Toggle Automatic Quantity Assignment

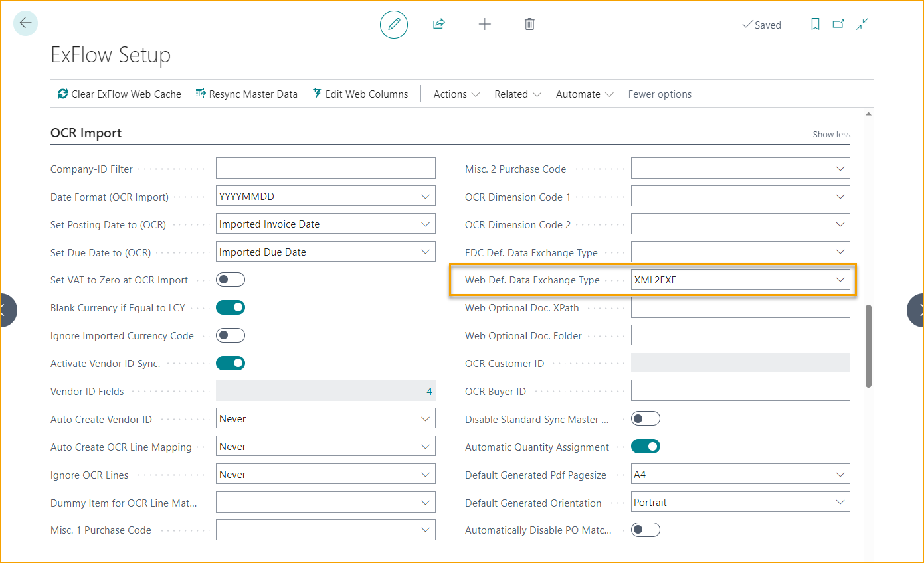point(646,447)
